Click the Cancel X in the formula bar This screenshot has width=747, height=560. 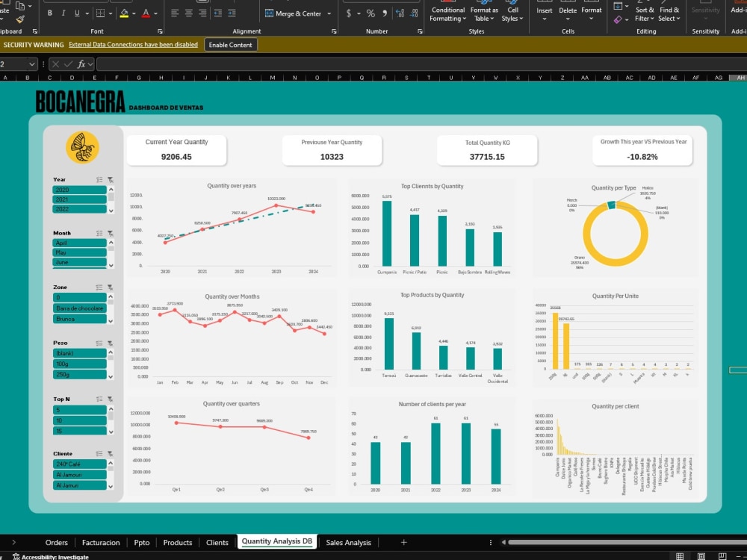click(x=55, y=63)
